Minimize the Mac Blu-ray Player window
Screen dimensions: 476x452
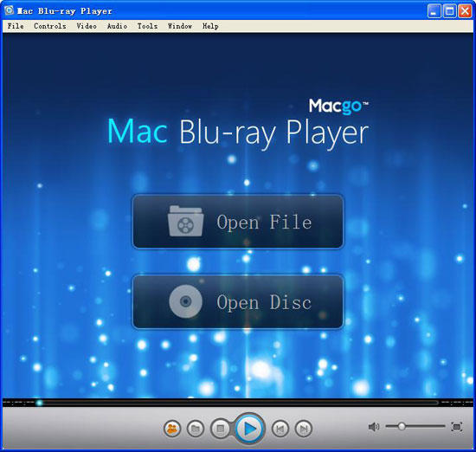(434, 11)
